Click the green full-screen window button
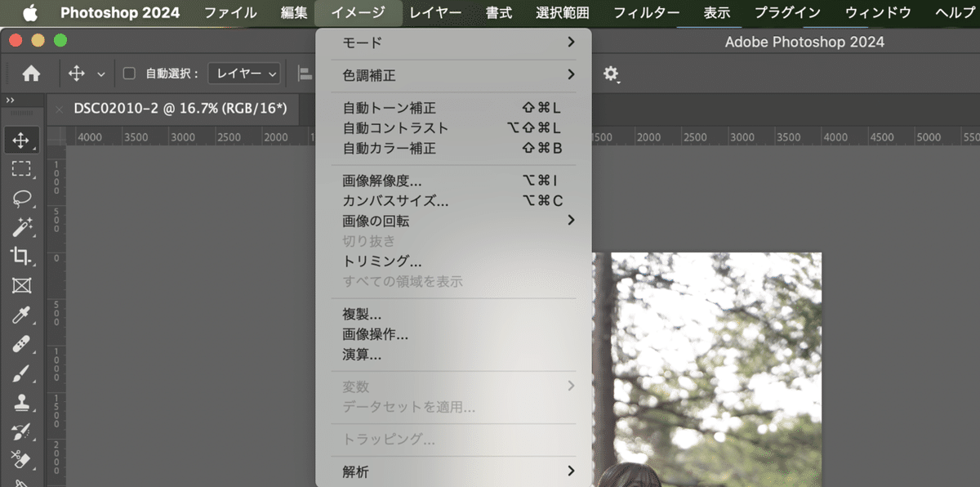The width and height of the screenshot is (980, 487). point(60,40)
